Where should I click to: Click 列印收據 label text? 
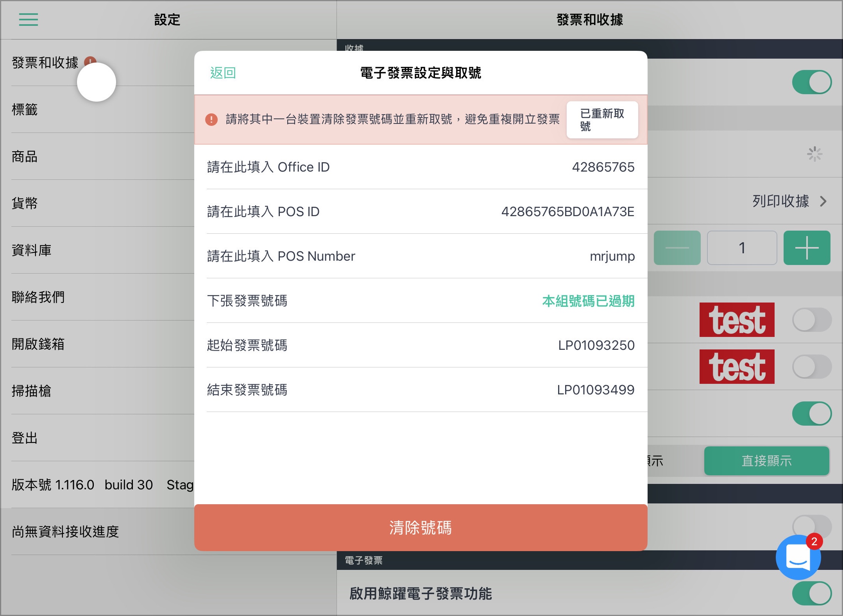[781, 201]
